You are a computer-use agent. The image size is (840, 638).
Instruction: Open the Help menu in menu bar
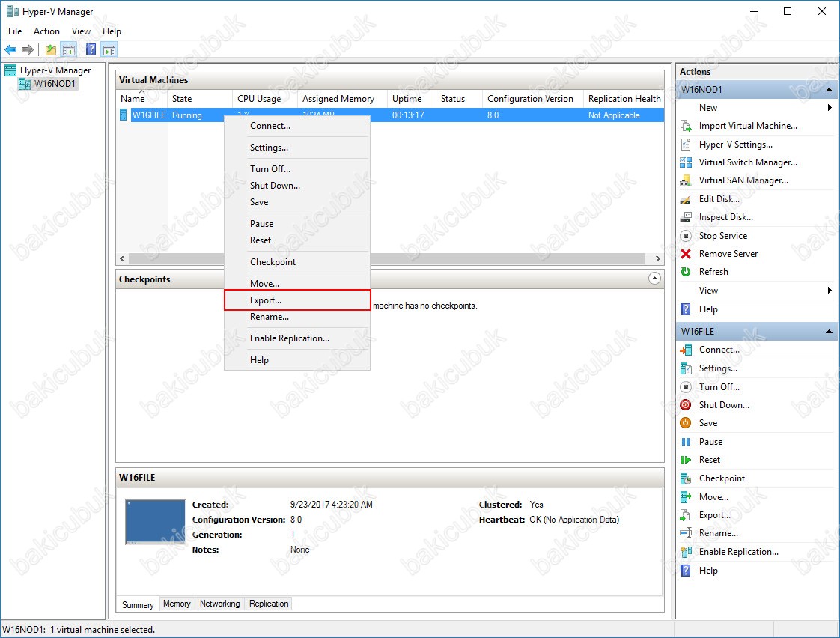click(x=112, y=31)
